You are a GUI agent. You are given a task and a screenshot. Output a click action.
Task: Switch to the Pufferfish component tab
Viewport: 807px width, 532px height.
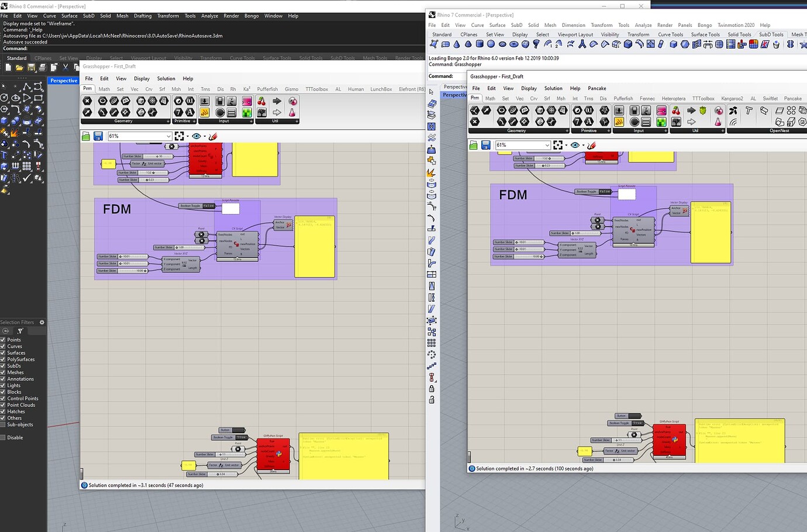267,89
